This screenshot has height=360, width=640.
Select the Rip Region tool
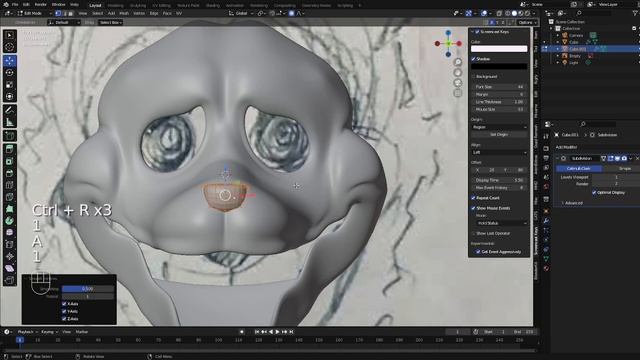coord(9,280)
